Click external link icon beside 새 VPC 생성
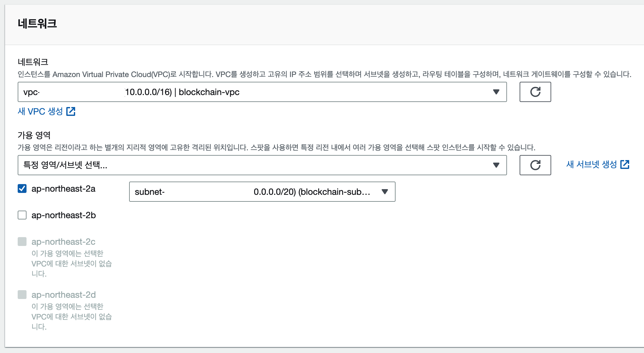This screenshot has width=644, height=353. (71, 111)
